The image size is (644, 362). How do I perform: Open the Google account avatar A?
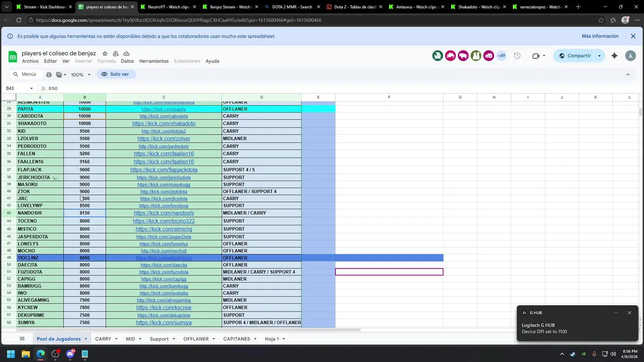click(x=630, y=56)
